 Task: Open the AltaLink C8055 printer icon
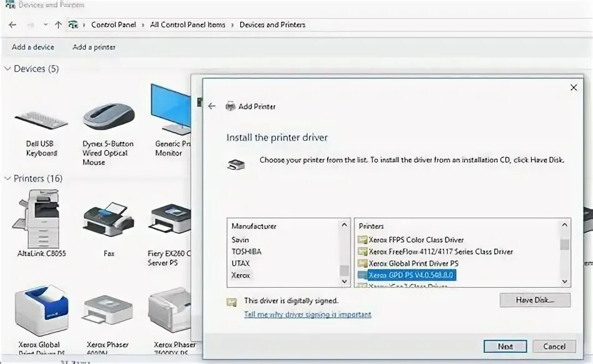click(37, 218)
